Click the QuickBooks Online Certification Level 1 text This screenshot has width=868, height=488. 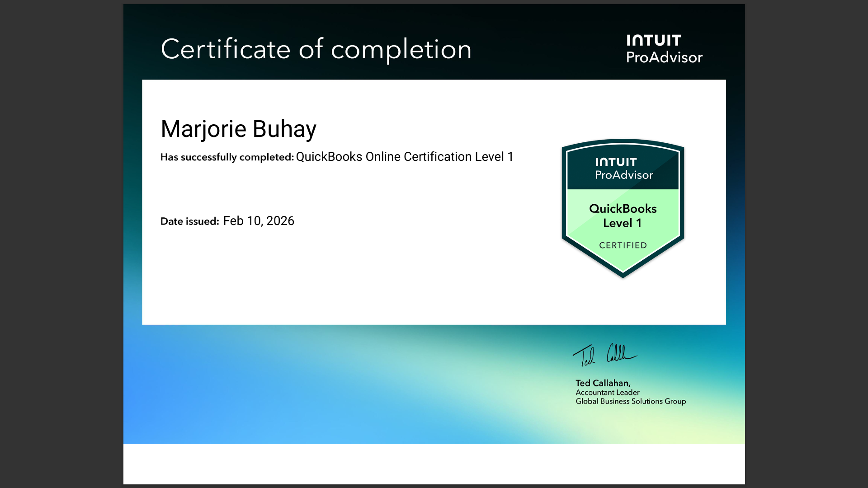[x=405, y=157]
